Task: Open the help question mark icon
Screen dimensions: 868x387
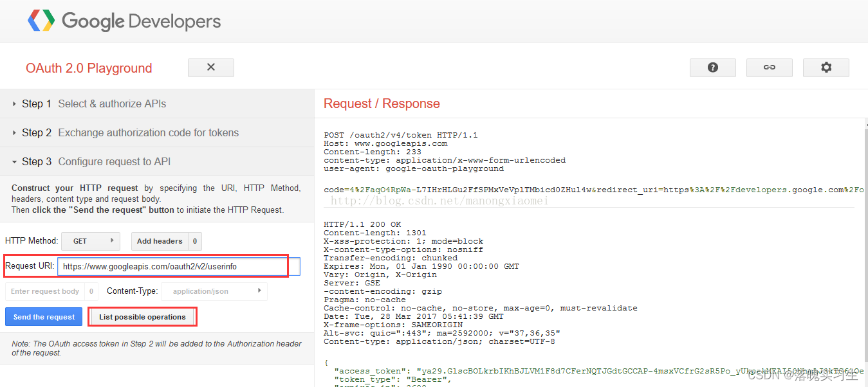Action: pyautogui.click(x=713, y=67)
